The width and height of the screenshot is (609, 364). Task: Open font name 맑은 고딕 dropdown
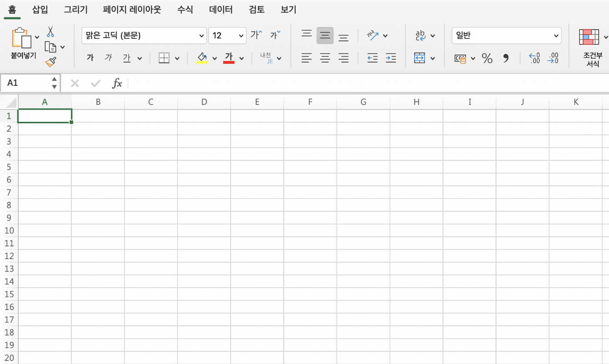coord(202,36)
